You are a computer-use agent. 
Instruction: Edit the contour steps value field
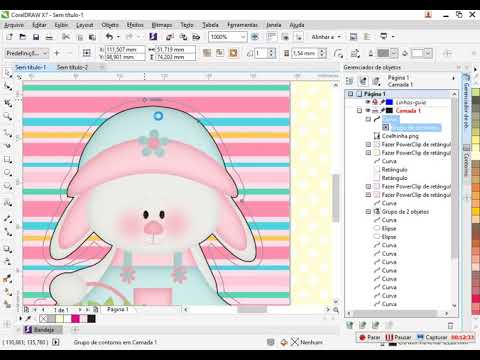261,53
